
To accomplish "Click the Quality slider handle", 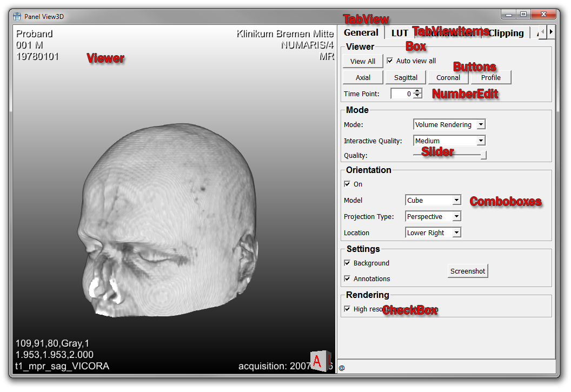I will (483, 156).
